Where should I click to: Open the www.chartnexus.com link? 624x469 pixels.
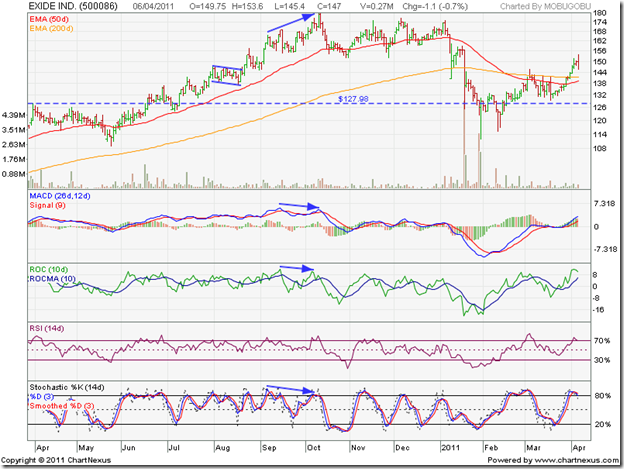point(576,460)
